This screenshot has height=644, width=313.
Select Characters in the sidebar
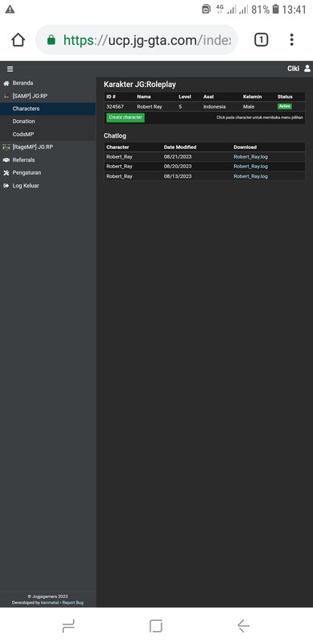(x=47, y=109)
